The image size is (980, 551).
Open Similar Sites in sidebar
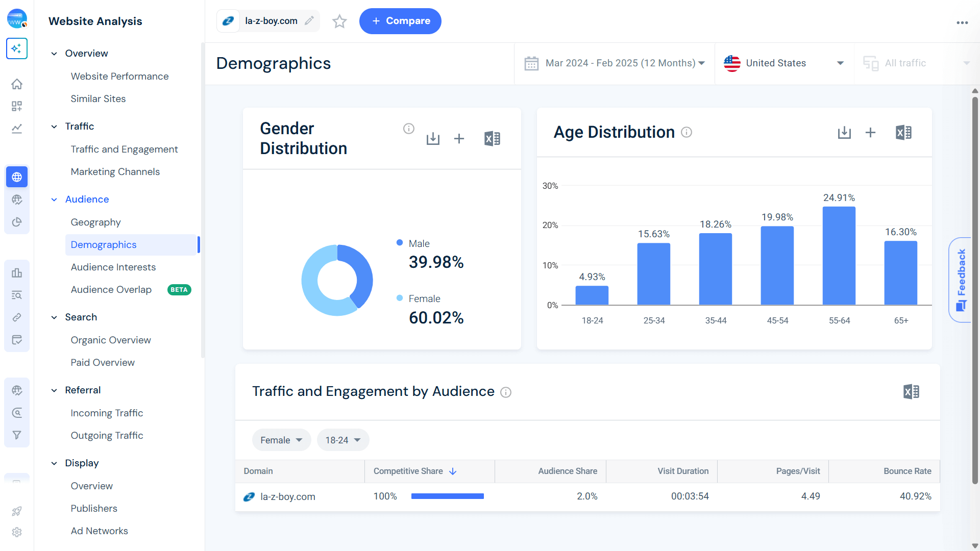click(x=98, y=99)
